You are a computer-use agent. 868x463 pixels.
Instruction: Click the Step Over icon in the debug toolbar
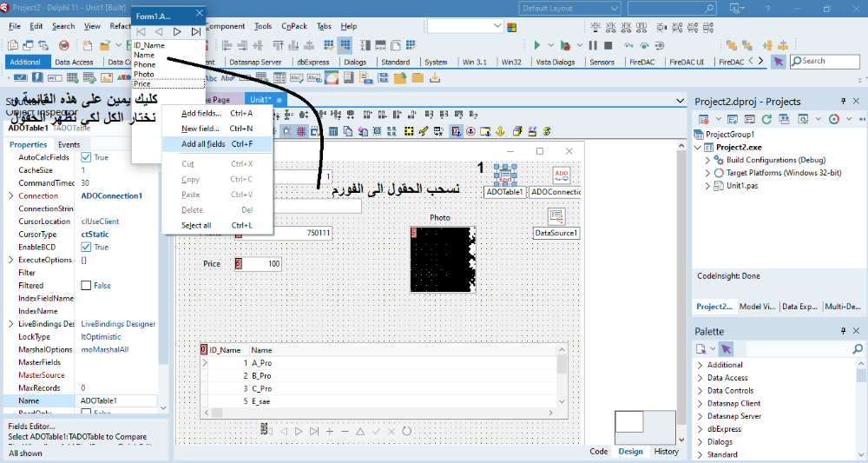coord(644,45)
